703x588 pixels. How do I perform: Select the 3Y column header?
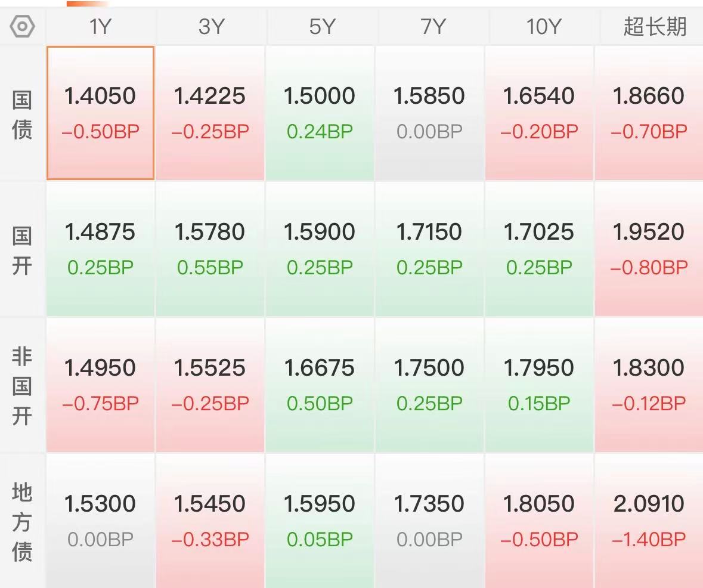click(210, 26)
